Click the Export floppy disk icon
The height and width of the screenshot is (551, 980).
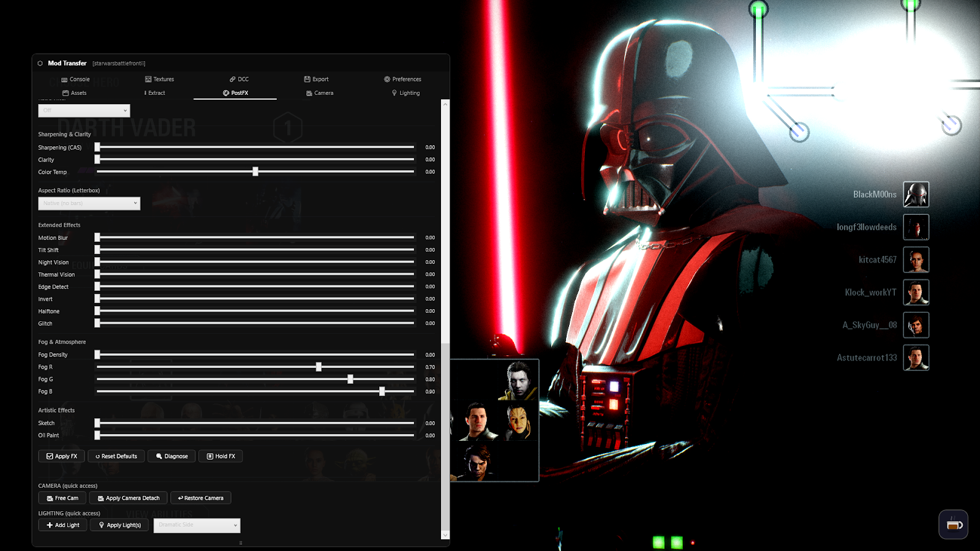[x=308, y=79]
